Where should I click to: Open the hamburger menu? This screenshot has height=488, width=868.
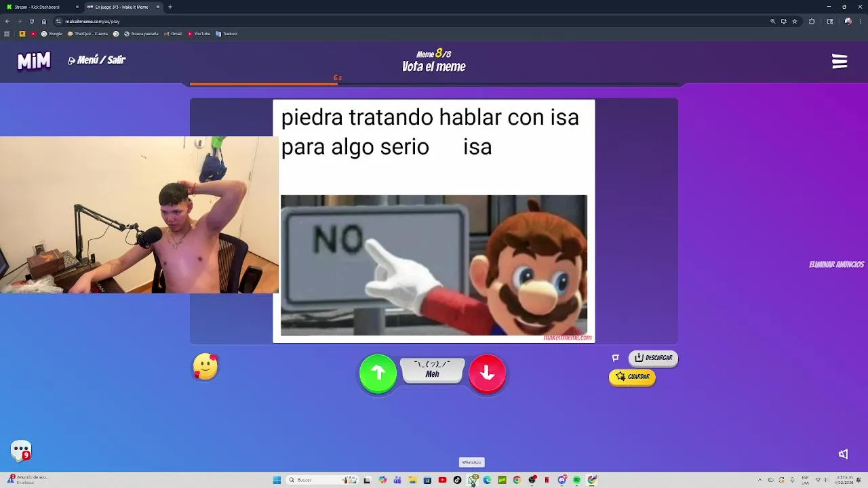[x=840, y=62]
